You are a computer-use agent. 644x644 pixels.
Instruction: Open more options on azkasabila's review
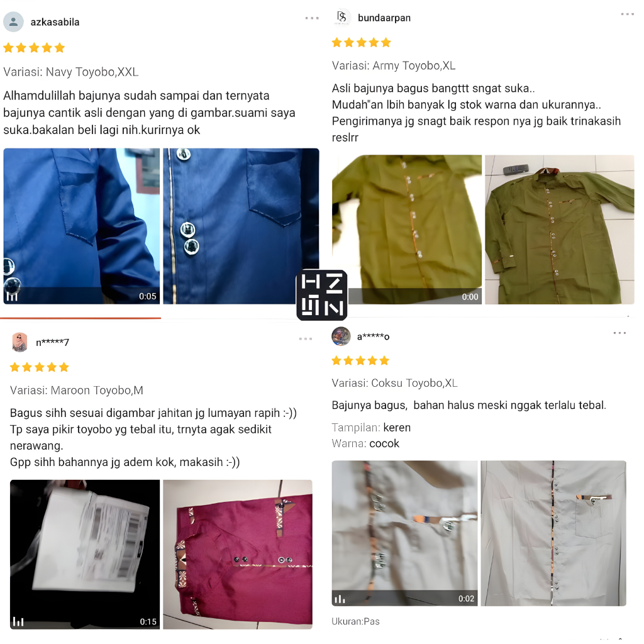[x=312, y=18]
